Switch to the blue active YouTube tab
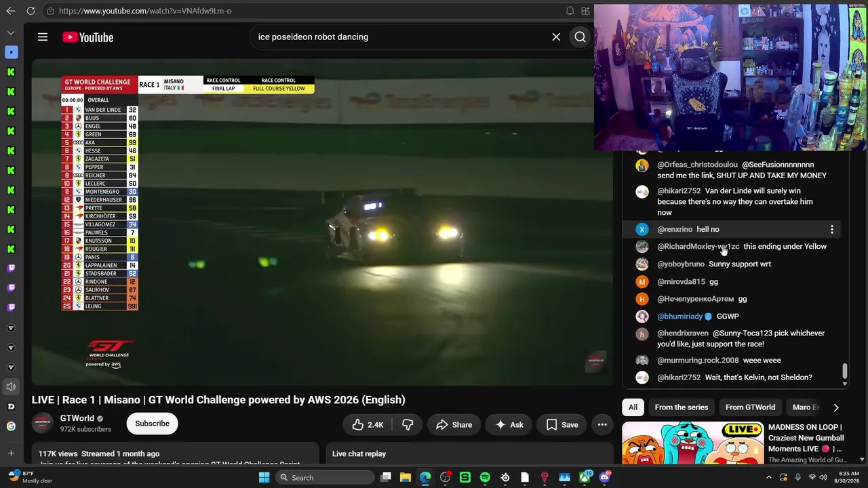The height and width of the screenshot is (488, 868). (11, 52)
